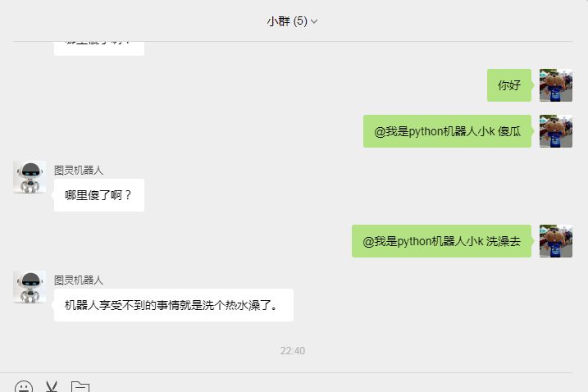
Task: Click user avatar beside the 傻瓜 message
Action: [556, 131]
